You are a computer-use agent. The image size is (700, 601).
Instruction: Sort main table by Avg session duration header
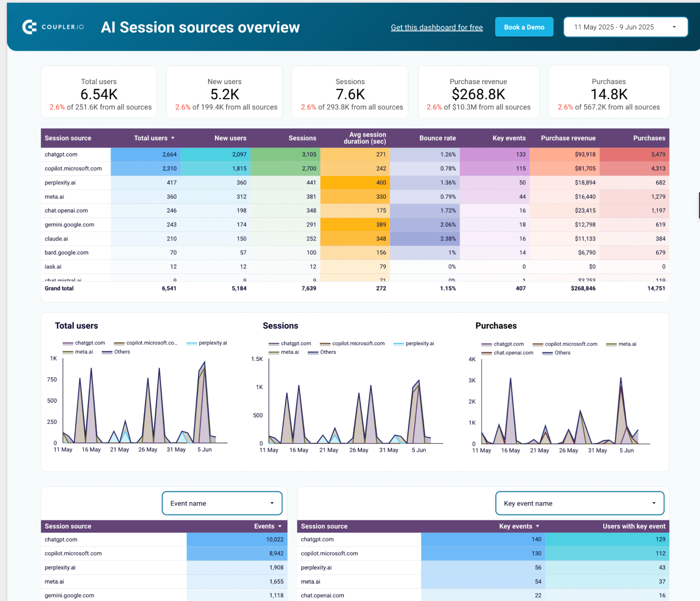[x=365, y=138]
